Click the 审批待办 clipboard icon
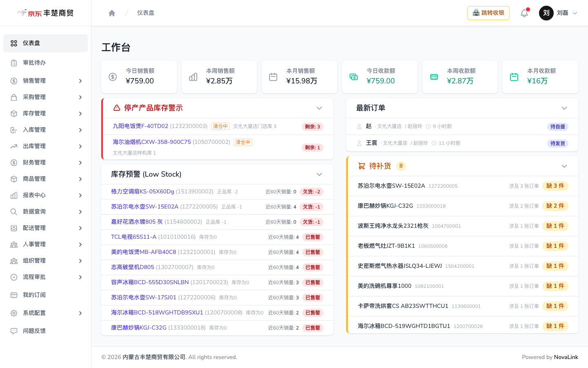This screenshot has height=368, width=588. [14, 63]
